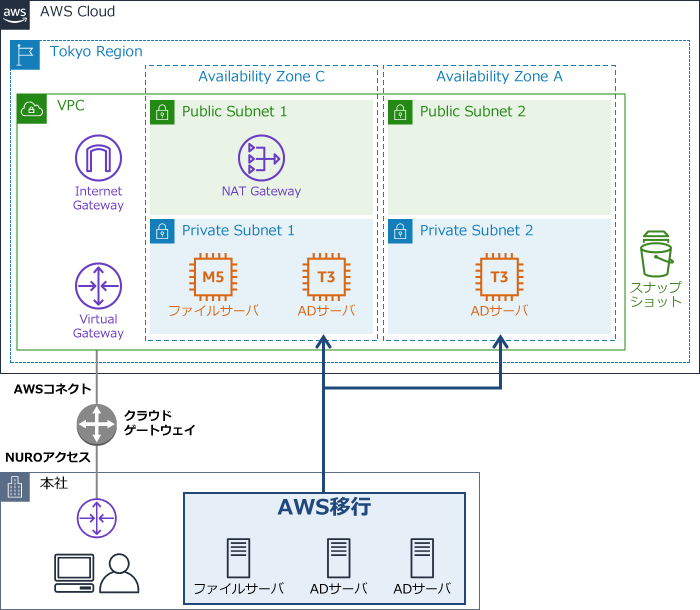Select the クラウドゲートウェイ router icon

[98, 423]
